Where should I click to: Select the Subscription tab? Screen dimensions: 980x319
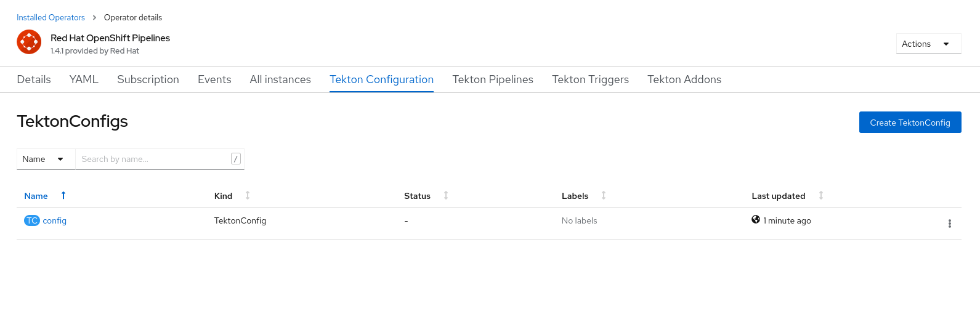[x=148, y=79]
